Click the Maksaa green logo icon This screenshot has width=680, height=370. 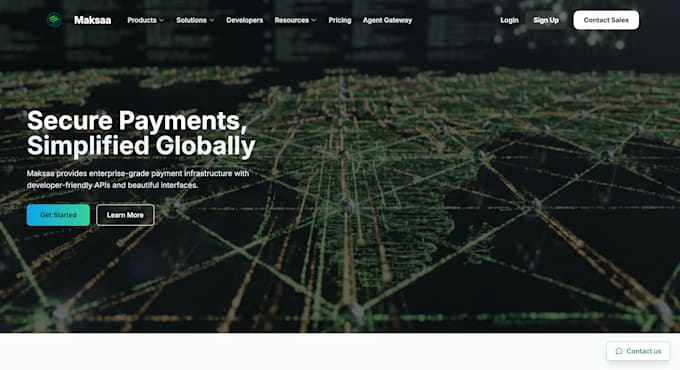(x=54, y=20)
